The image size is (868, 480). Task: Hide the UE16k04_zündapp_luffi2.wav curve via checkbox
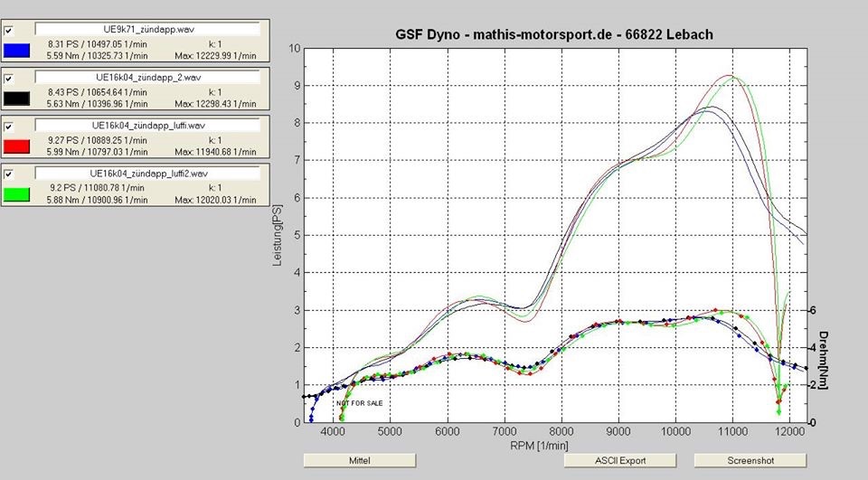coord(9,173)
